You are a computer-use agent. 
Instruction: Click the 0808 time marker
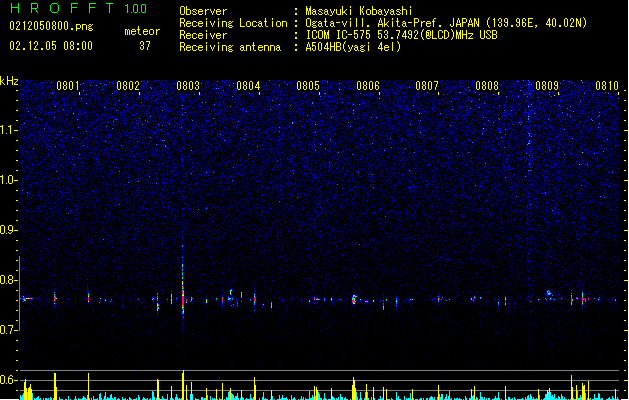487,86
